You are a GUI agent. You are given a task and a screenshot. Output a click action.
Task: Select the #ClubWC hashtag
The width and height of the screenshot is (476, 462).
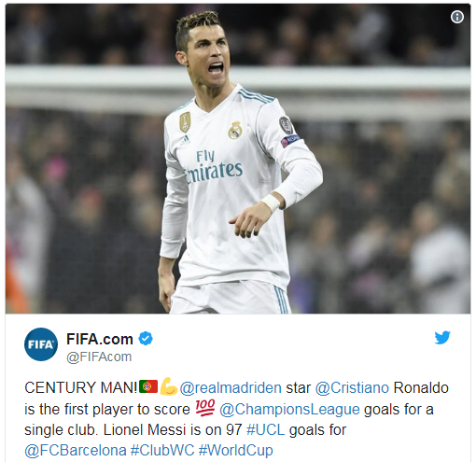(x=162, y=451)
